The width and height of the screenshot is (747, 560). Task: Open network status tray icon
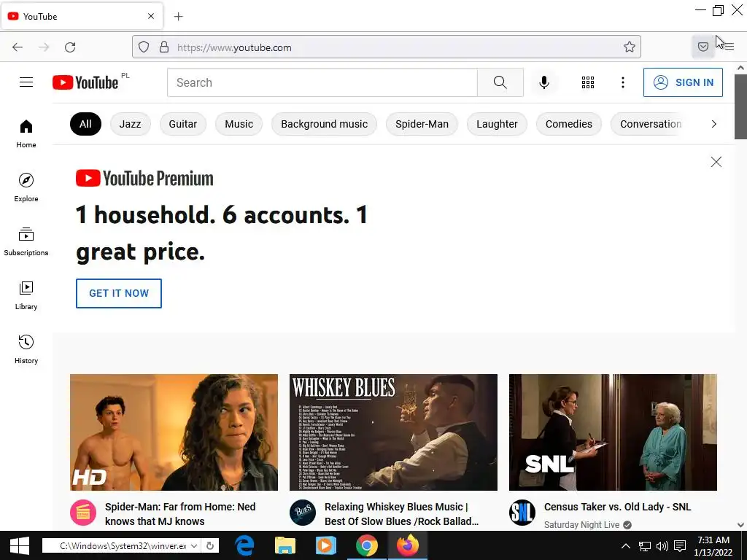[x=645, y=546]
